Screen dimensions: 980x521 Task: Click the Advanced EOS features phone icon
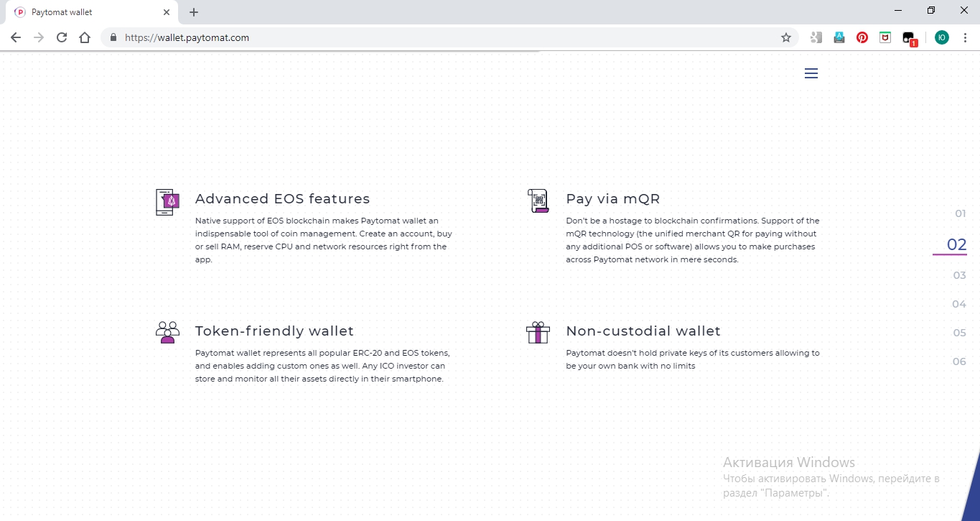(167, 202)
